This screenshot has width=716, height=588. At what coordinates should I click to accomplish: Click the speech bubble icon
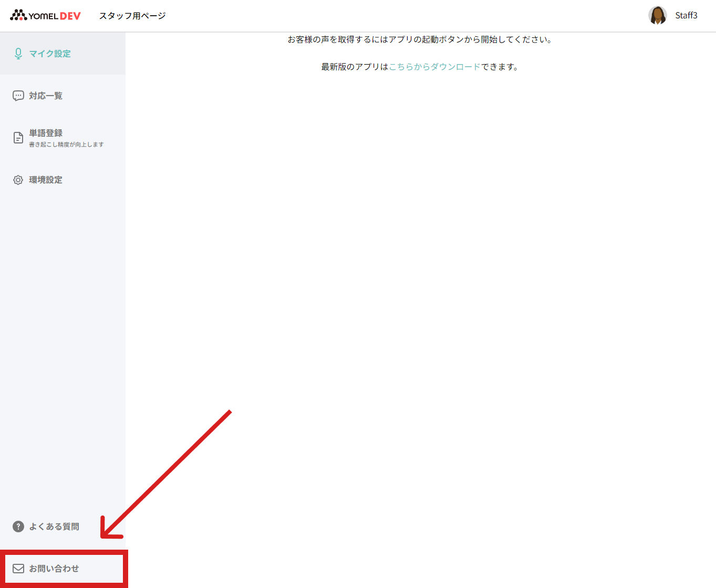tap(18, 96)
